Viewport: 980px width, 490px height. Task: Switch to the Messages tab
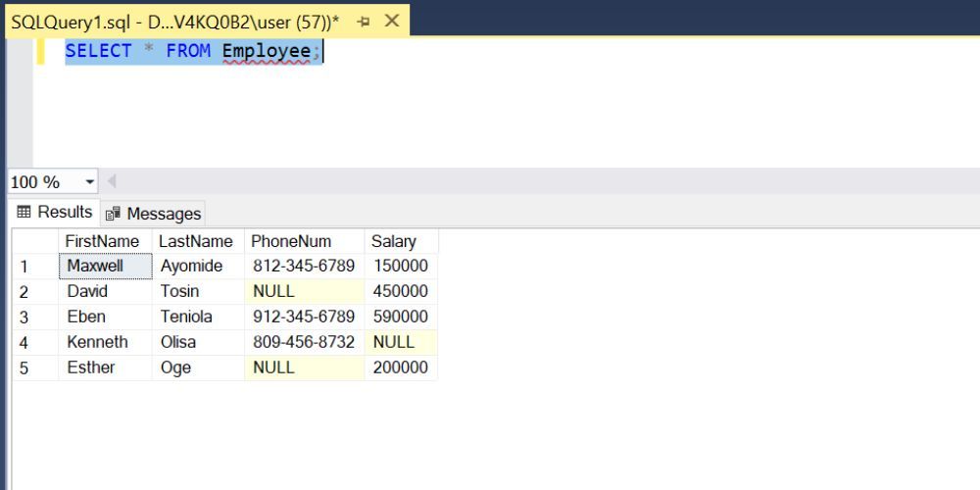tap(153, 214)
